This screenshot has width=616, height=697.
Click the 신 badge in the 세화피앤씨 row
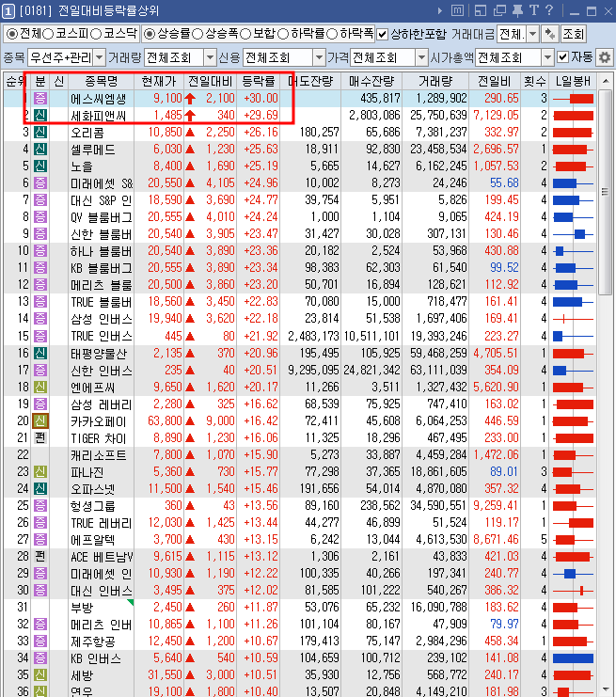pyautogui.click(x=40, y=115)
